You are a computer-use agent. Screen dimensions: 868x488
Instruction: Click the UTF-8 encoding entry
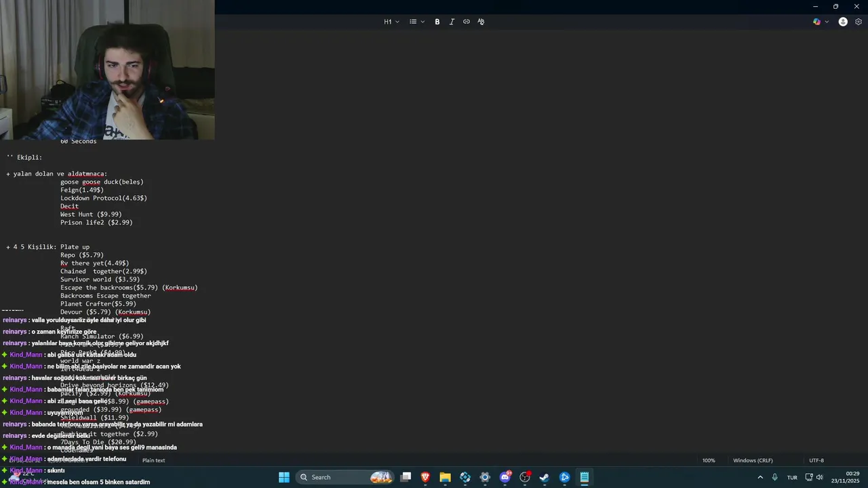pos(816,460)
